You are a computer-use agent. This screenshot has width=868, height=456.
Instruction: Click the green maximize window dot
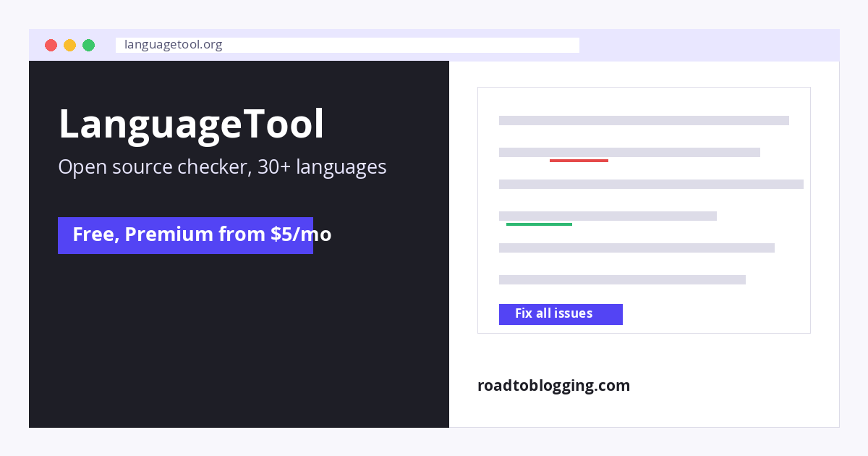88,45
